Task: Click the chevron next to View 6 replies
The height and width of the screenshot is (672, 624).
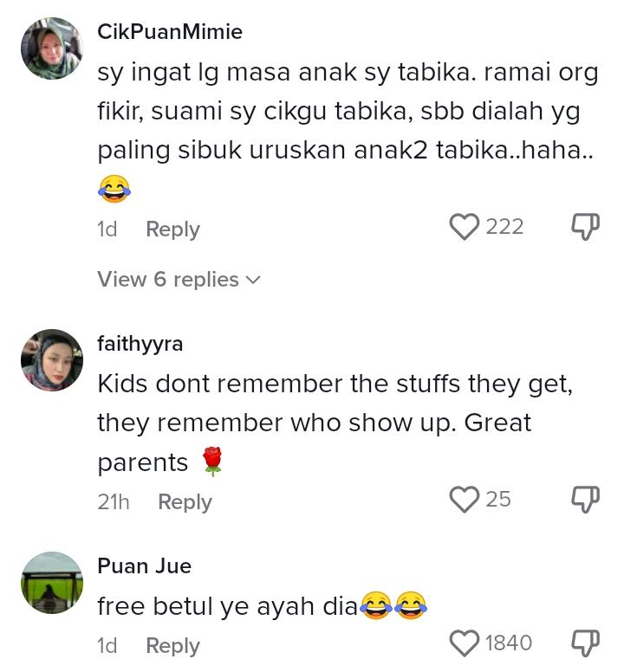Action: [x=253, y=281]
